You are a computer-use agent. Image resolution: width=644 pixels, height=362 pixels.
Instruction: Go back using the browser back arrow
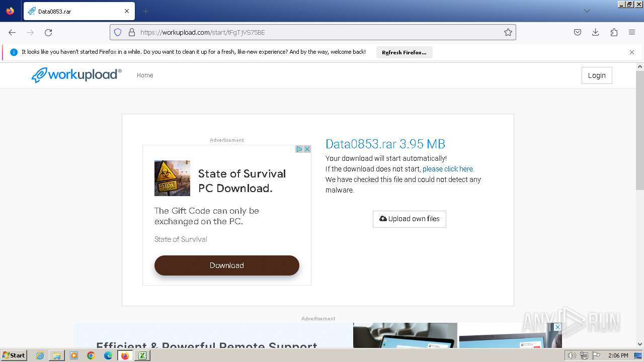(x=12, y=32)
